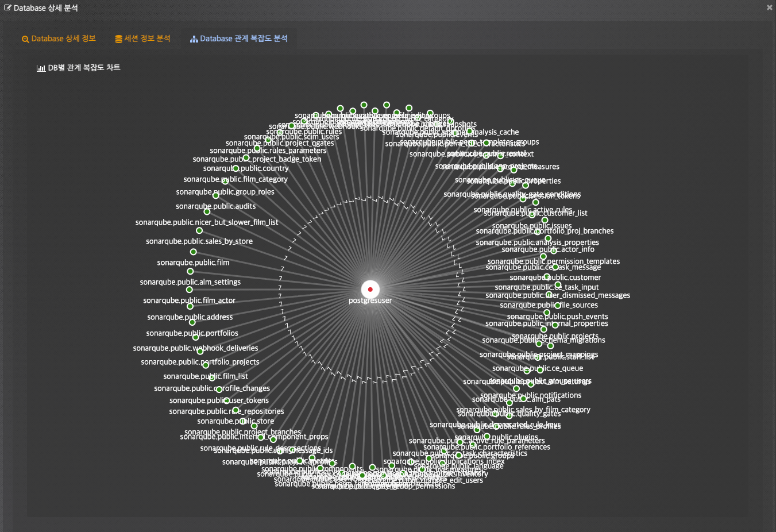This screenshot has height=532, width=776.
Task: Open the Database 상세 정보 tab
Action: tap(59, 38)
